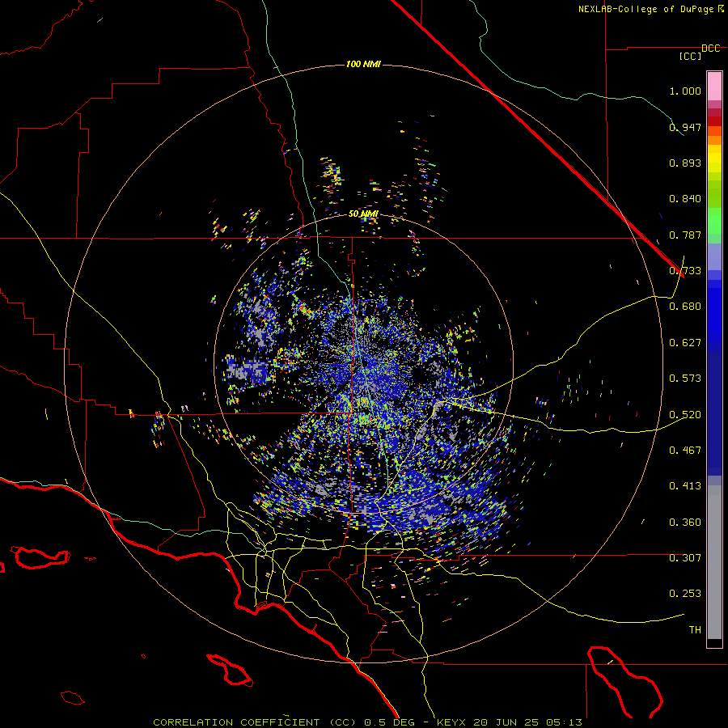Click the 100 NMI range ring label

tap(363, 64)
